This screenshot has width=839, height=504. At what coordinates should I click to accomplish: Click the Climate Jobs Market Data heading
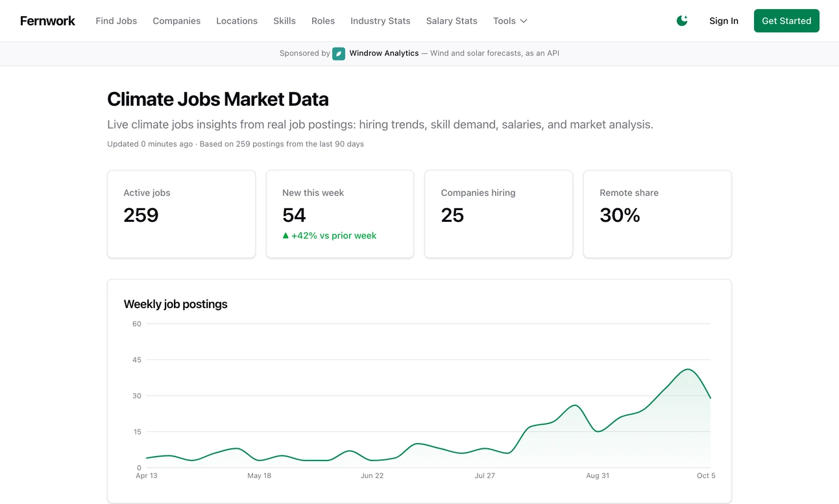coord(218,99)
